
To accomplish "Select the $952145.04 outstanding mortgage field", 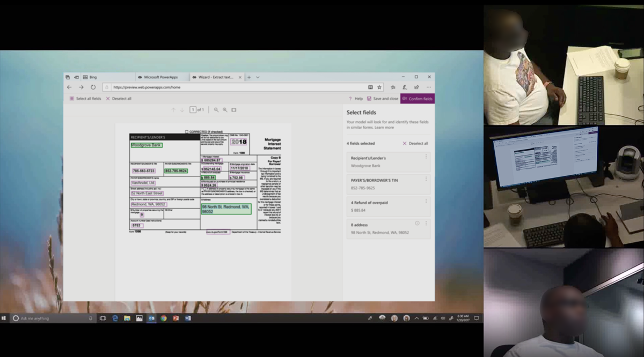I will pyautogui.click(x=211, y=169).
